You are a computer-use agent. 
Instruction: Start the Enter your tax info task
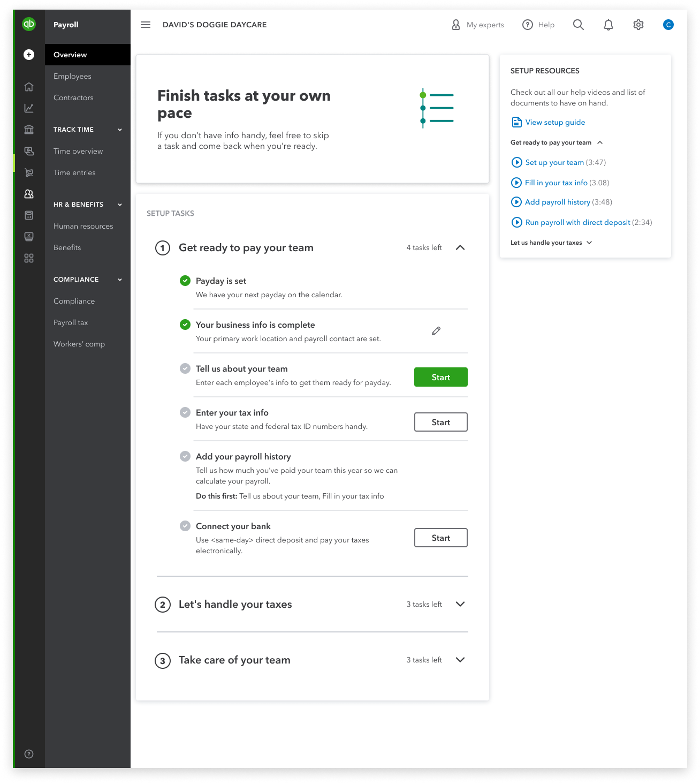(441, 422)
